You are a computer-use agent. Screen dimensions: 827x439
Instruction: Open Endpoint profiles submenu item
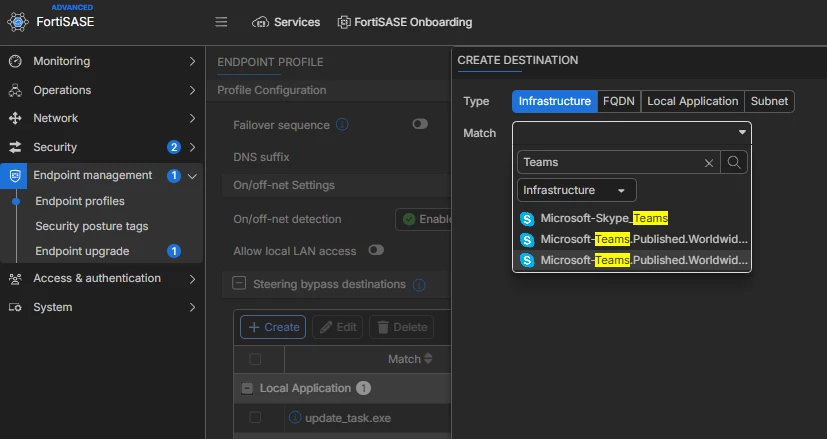(80, 201)
